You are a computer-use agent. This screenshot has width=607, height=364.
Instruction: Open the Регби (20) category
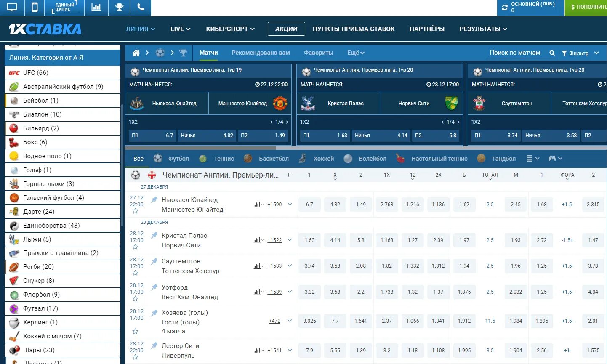[62, 267]
